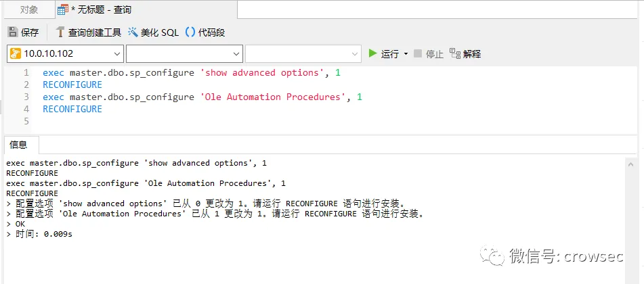This screenshot has height=284, width=644.
Task: Click the Beautify SQL (美化 SQL) wand icon
Action: pos(133,32)
